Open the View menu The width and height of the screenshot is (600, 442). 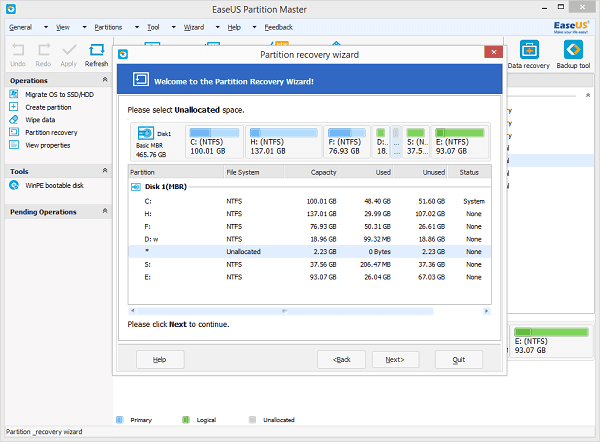(x=63, y=27)
